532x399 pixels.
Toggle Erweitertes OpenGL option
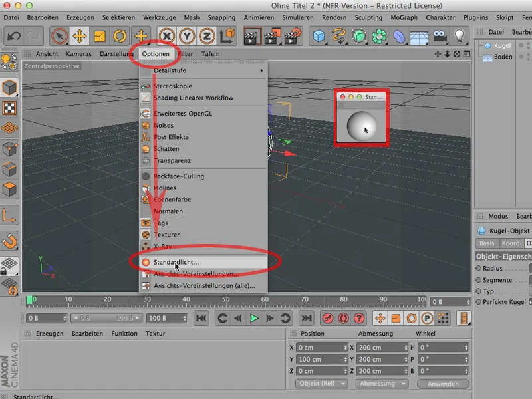pos(203,113)
